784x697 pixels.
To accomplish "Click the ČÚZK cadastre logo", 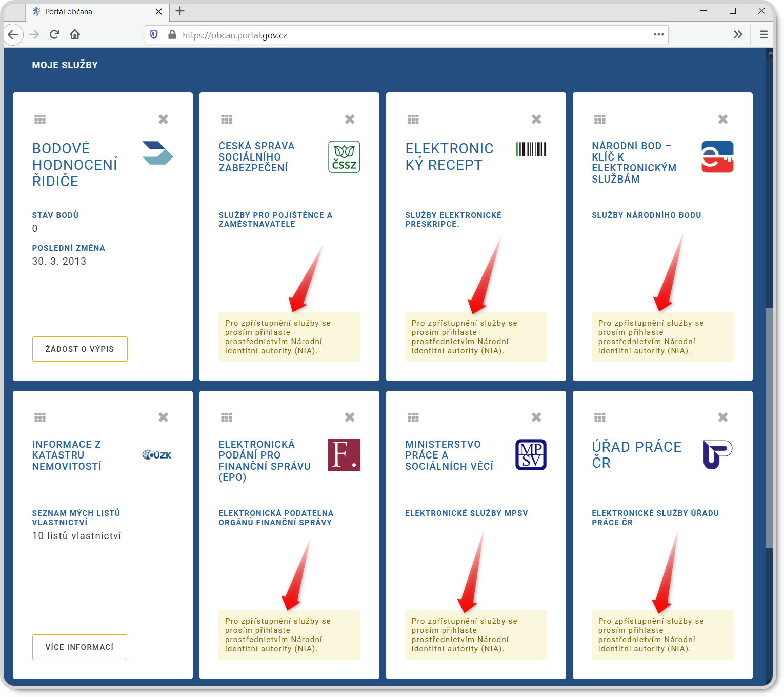I will click(157, 454).
